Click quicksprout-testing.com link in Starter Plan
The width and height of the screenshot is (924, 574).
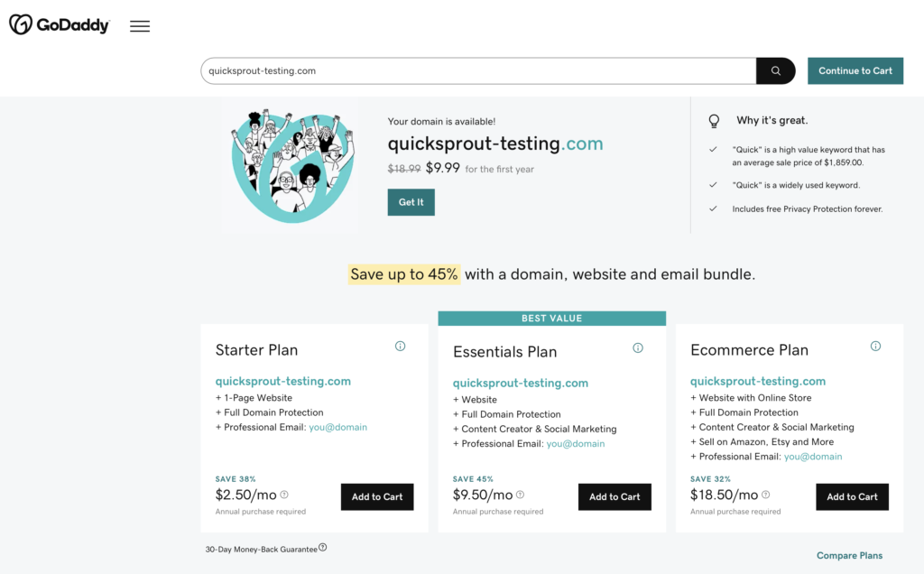[x=282, y=381]
